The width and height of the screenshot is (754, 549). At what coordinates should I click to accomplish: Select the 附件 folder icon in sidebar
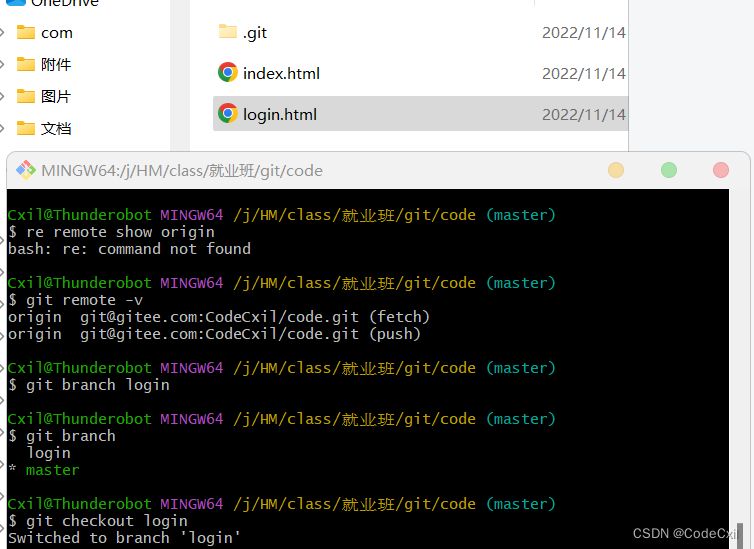[25, 64]
